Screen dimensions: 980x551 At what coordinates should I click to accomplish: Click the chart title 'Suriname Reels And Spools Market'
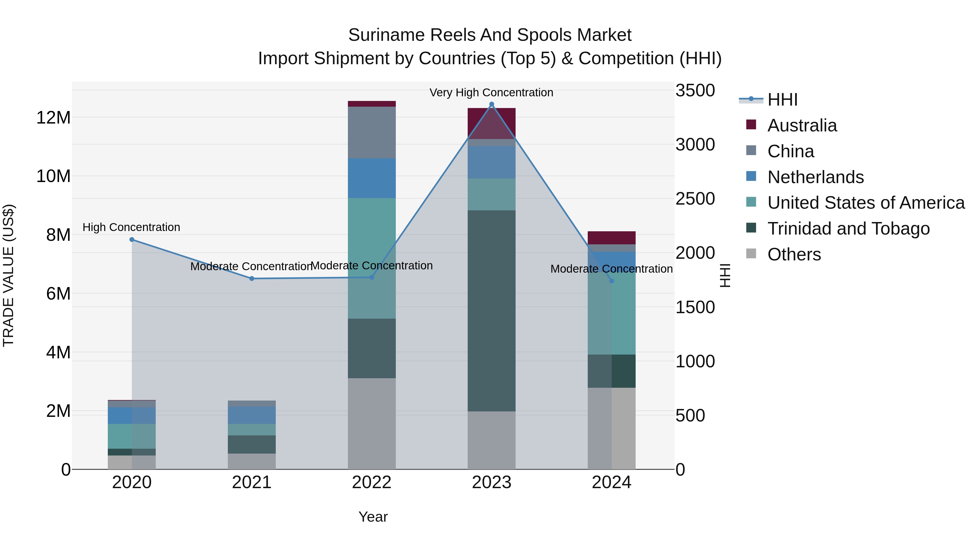coord(490,35)
